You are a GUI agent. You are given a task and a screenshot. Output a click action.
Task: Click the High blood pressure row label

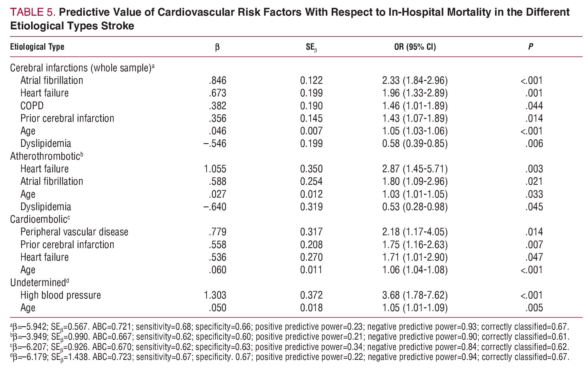coord(60,295)
